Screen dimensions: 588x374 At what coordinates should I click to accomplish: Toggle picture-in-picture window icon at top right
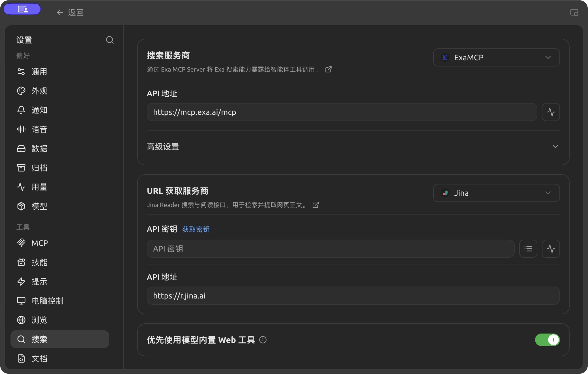574,12
